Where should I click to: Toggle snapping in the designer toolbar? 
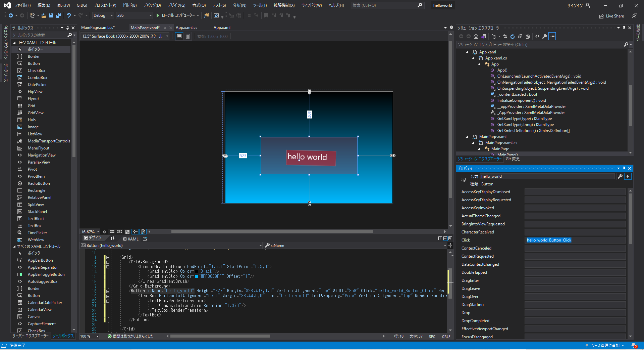point(135,231)
